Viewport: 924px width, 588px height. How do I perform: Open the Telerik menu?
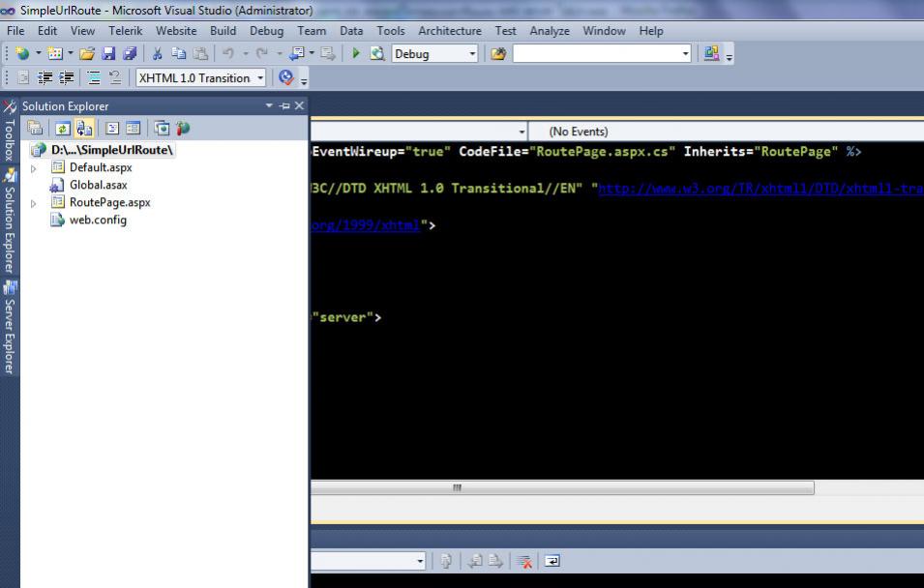(126, 31)
